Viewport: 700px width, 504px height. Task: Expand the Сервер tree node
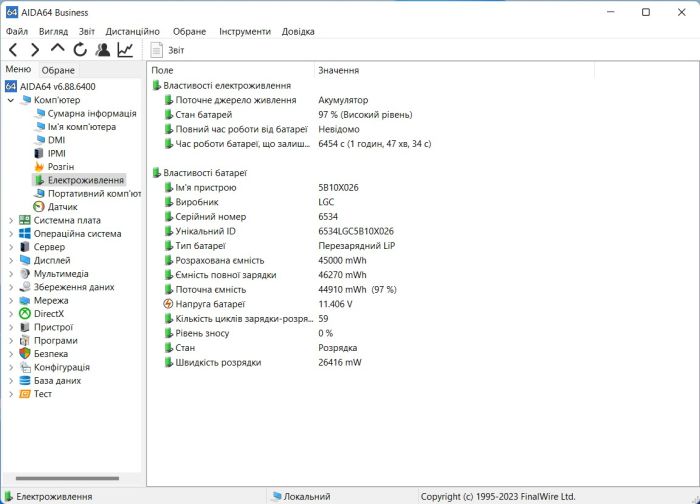(11, 247)
